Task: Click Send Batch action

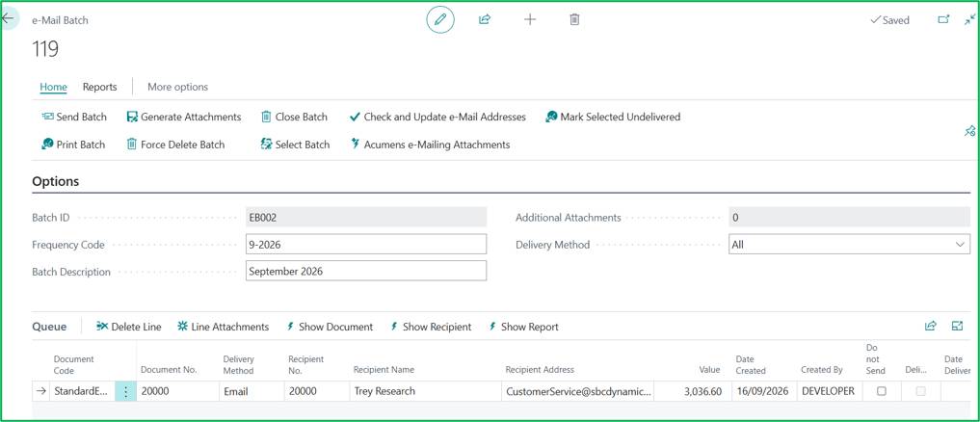Action: [74, 117]
